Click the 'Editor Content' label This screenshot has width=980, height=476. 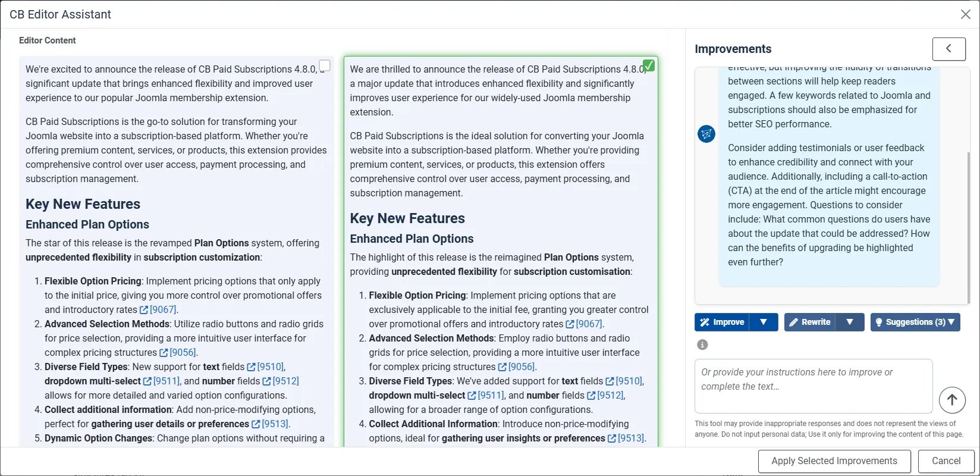point(48,40)
